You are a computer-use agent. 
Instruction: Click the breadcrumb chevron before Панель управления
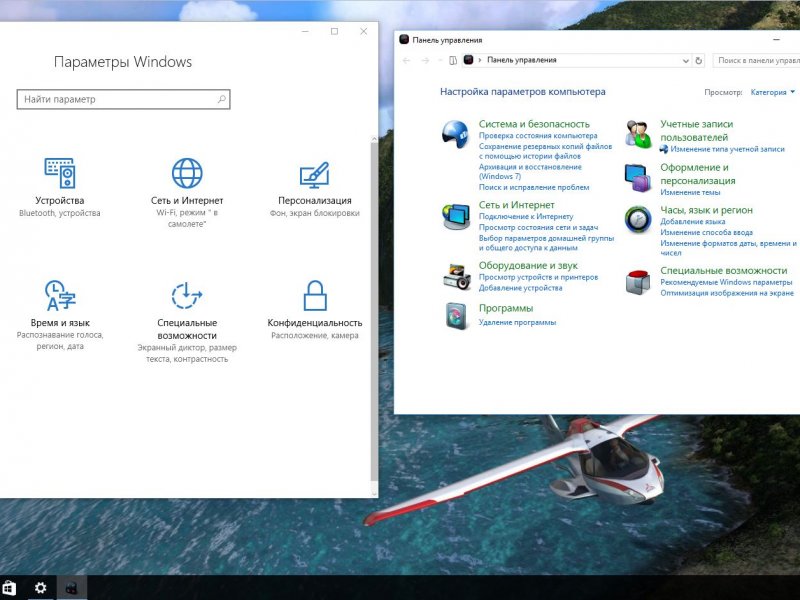[x=480, y=60]
